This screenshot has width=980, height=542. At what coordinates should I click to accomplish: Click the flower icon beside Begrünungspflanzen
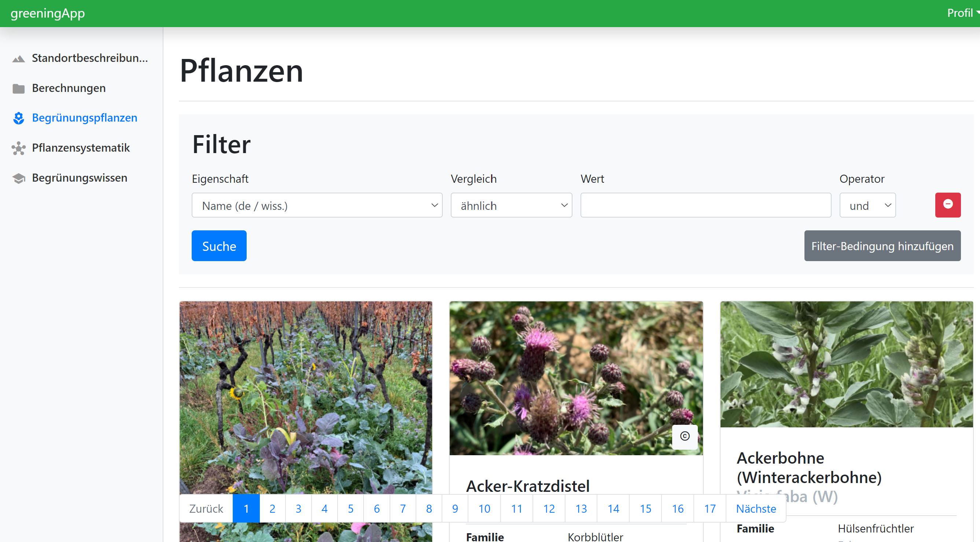click(x=19, y=118)
